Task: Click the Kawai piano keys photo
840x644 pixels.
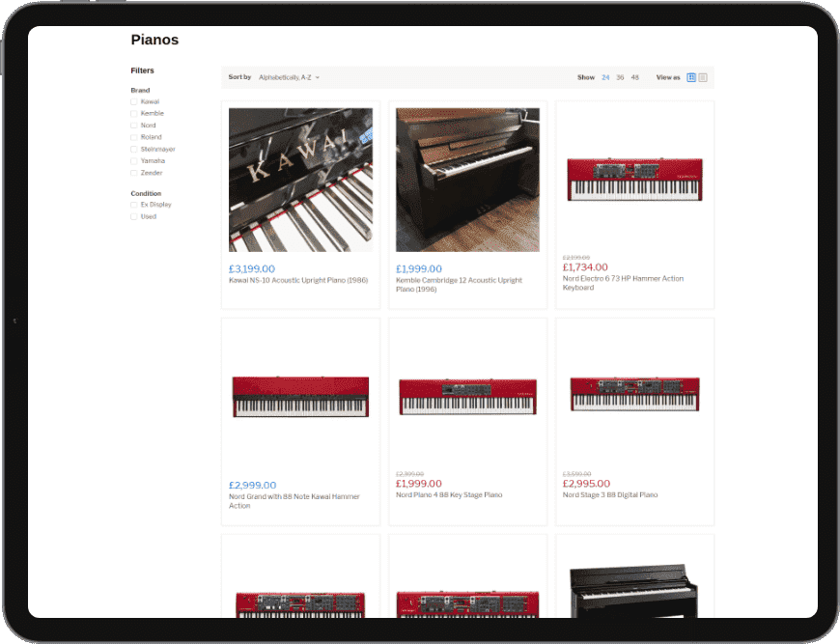Action: coord(300,180)
